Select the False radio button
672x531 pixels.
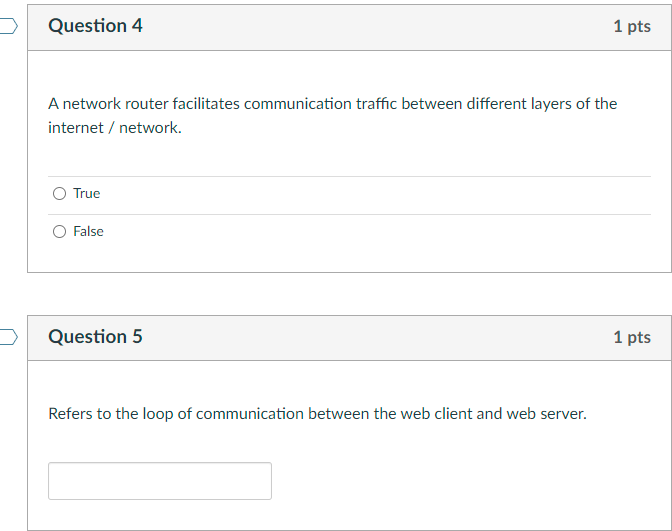60,232
